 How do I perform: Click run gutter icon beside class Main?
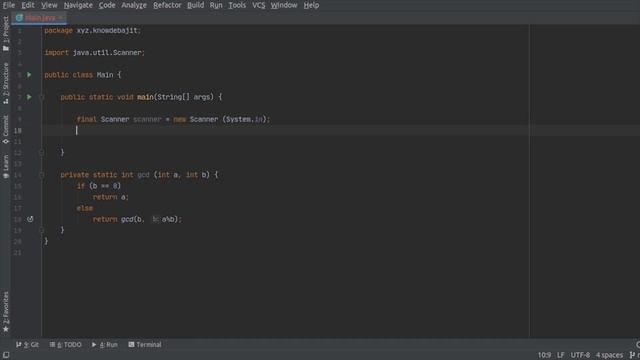29,75
